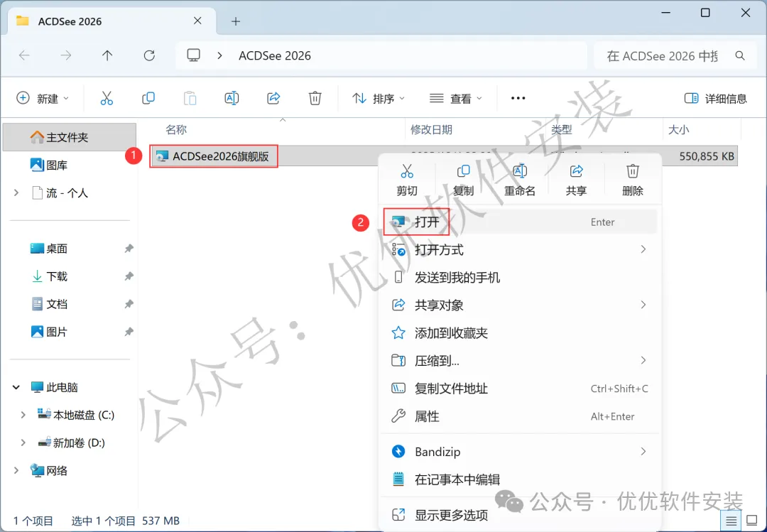Click the This PC monitor icon in address bar
The image size is (767, 532).
(194, 55)
